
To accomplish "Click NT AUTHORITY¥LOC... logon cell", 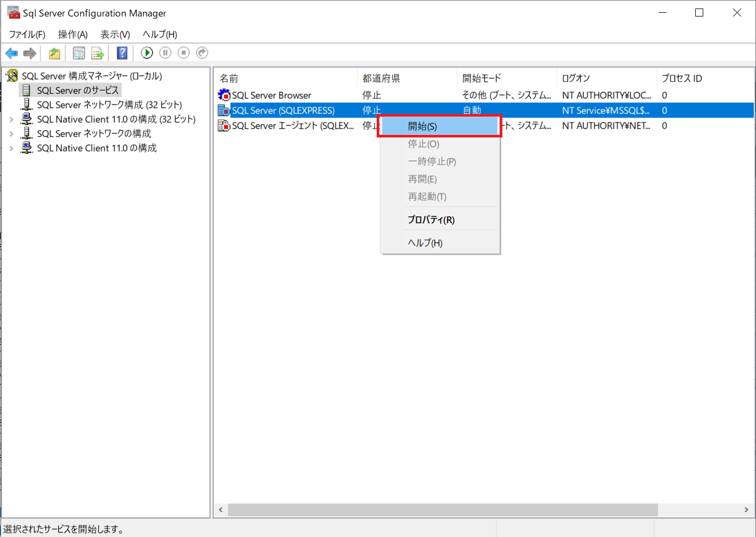I will (x=606, y=95).
